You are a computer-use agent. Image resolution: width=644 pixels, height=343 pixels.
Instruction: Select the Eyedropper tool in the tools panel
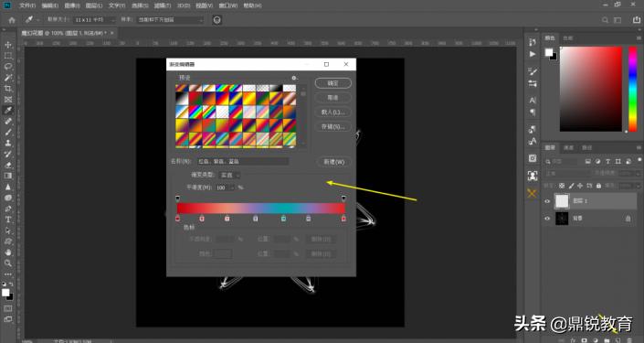8,111
